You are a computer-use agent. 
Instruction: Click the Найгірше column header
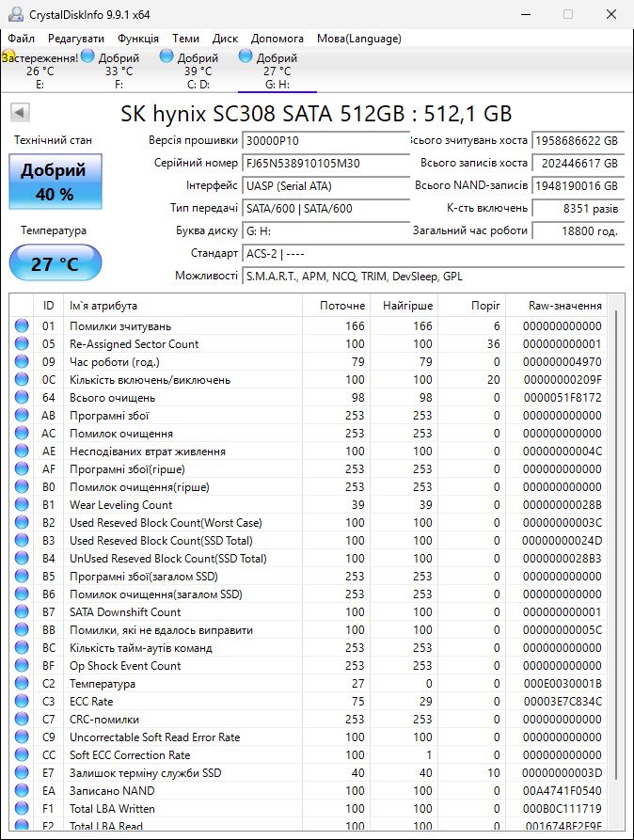[404, 306]
